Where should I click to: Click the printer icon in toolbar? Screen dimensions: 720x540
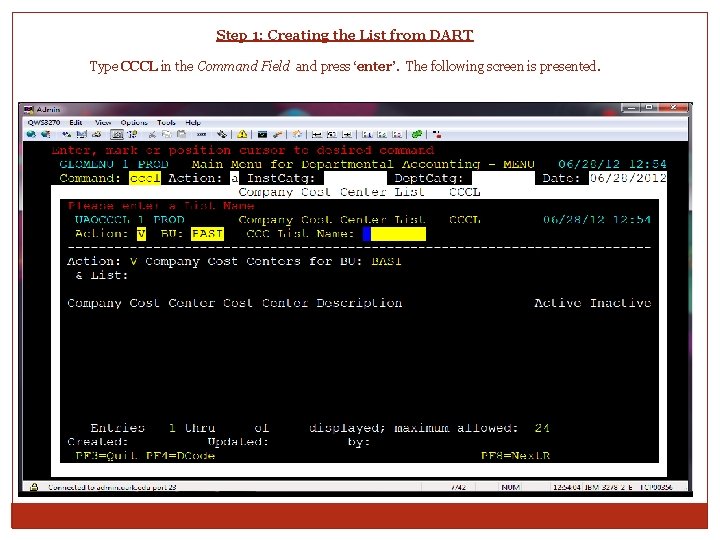point(96,134)
